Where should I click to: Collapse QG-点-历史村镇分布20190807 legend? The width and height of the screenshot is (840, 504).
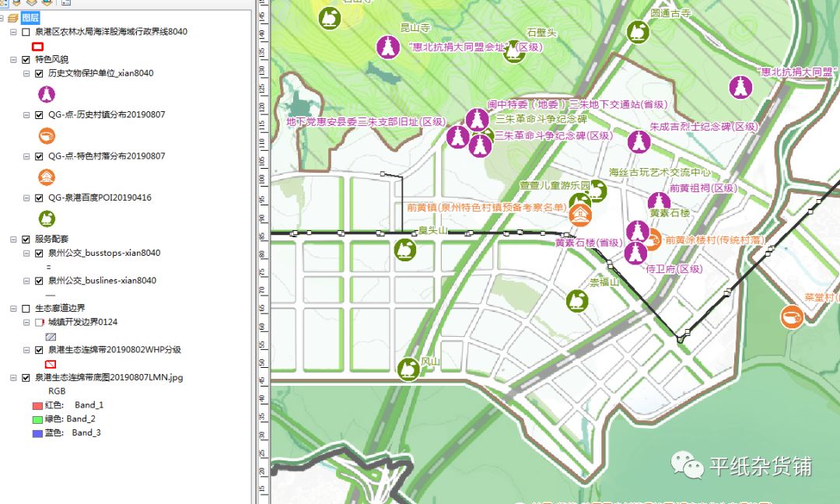pyautogui.click(x=26, y=114)
